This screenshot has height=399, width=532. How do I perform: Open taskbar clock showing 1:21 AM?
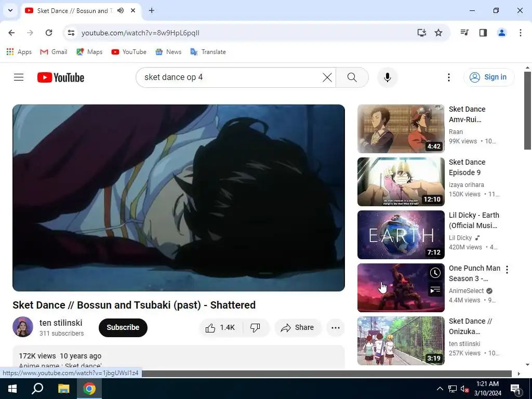(487, 389)
